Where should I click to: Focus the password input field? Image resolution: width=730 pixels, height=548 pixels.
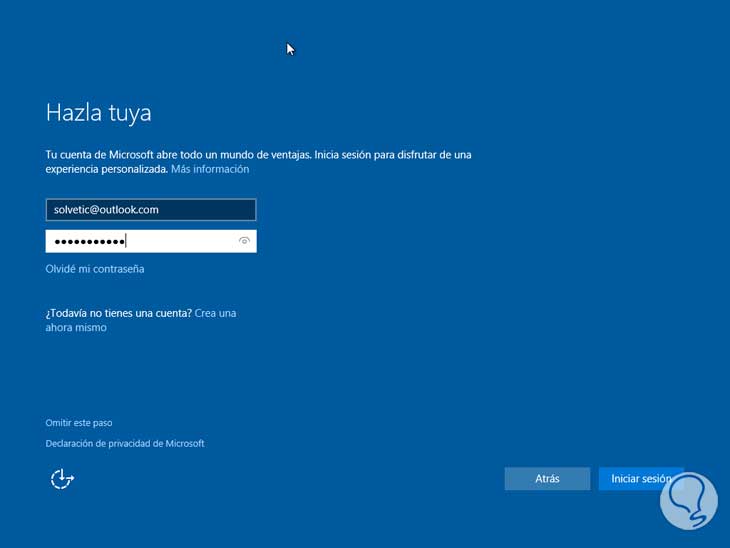(151, 241)
